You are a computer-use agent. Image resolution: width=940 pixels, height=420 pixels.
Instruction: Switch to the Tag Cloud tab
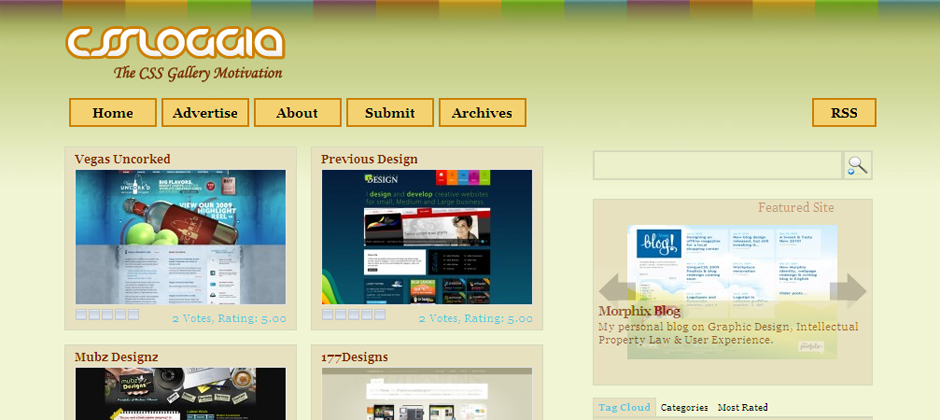pos(624,407)
